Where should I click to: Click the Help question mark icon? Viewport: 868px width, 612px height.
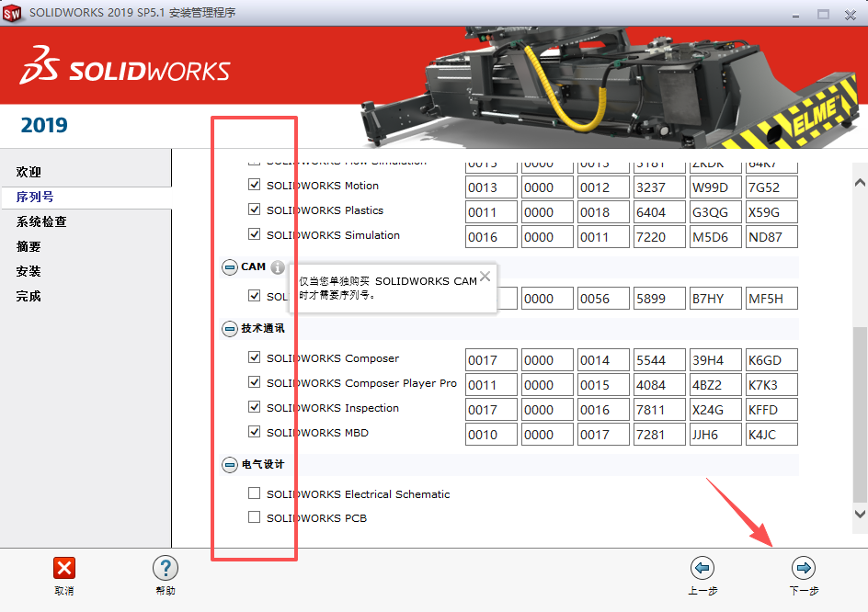coord(166,568)
